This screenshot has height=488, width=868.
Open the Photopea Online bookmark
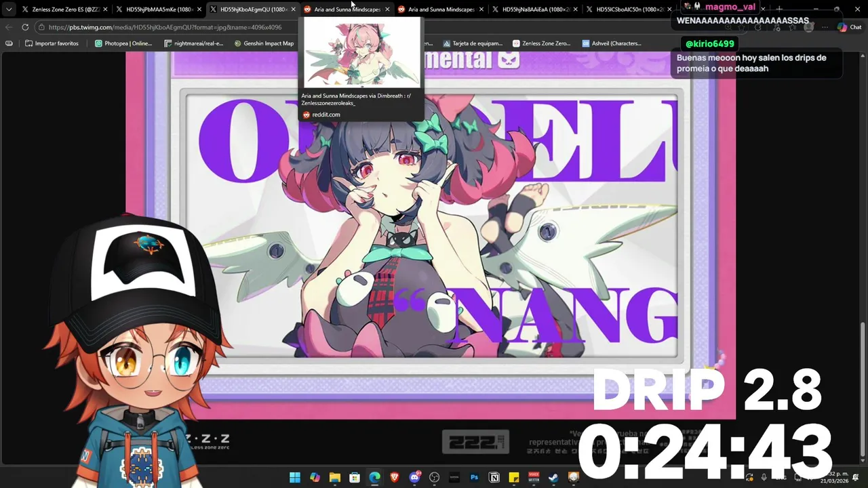tap(123, 43)
